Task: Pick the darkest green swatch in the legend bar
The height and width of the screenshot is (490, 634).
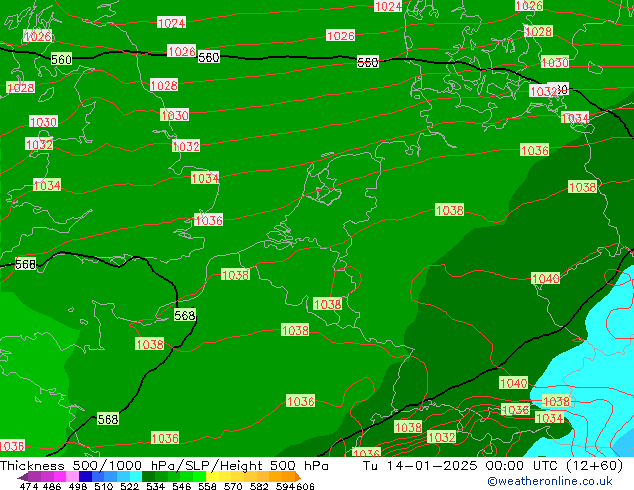Action: 148,476
